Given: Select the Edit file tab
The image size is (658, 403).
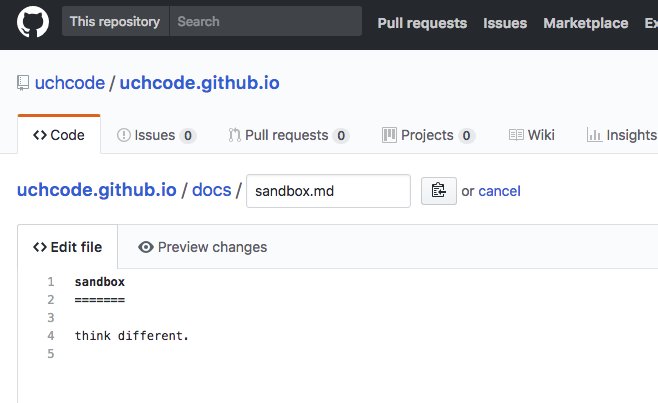Looking at the screenshot, I should click(x=68, y=247).
